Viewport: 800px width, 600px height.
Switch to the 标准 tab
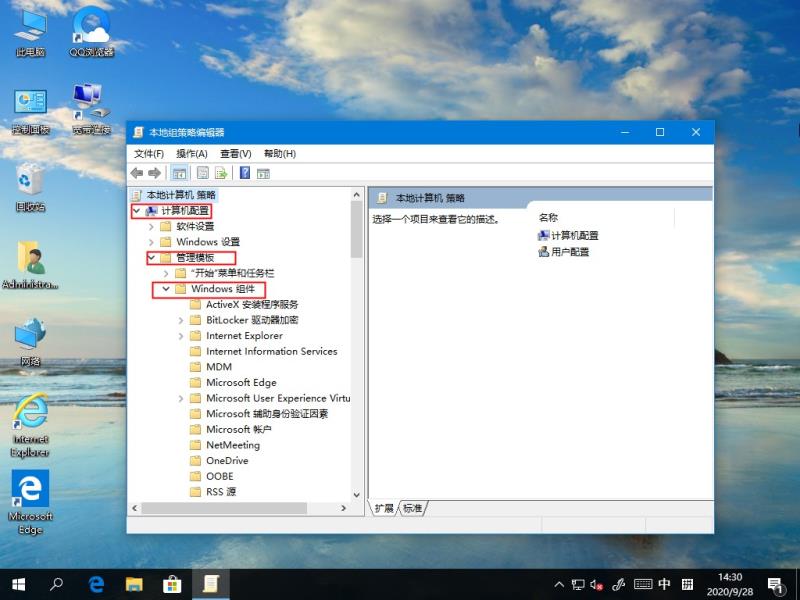pos(414,509)
